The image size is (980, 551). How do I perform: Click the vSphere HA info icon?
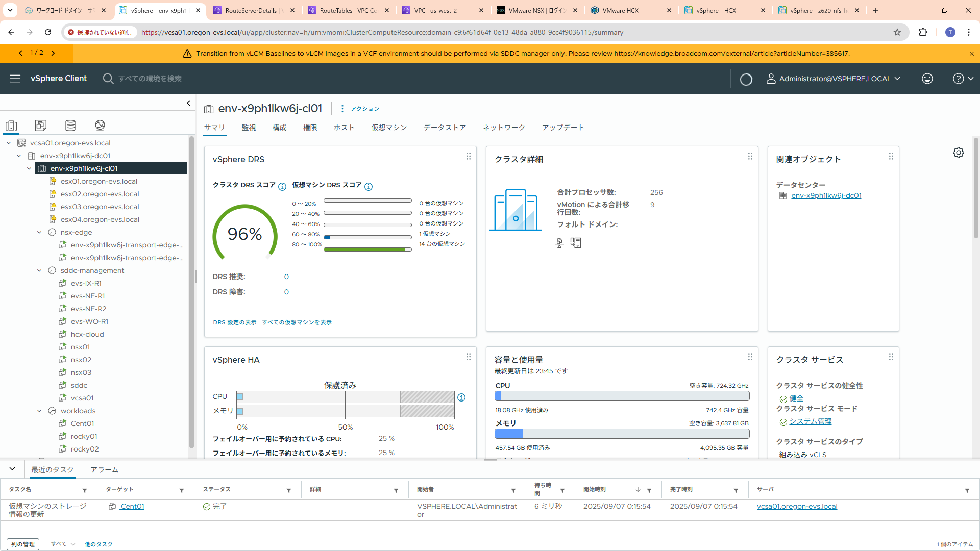coord(461,397)
